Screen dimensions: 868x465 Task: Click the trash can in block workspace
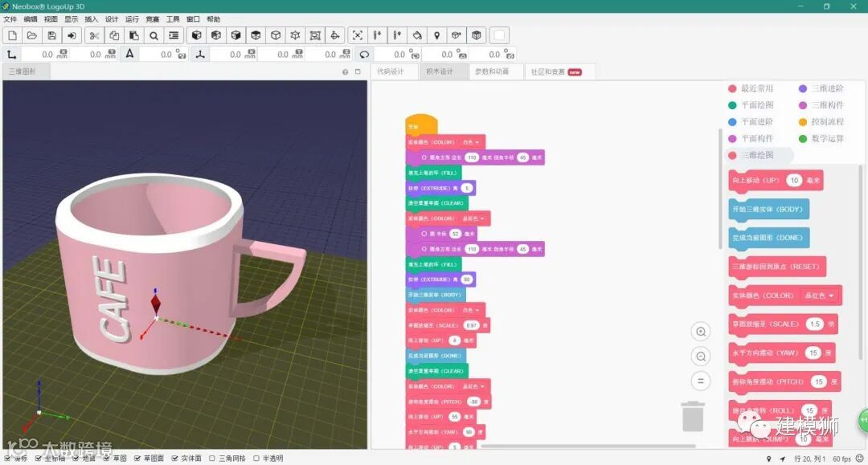point(693,416)
